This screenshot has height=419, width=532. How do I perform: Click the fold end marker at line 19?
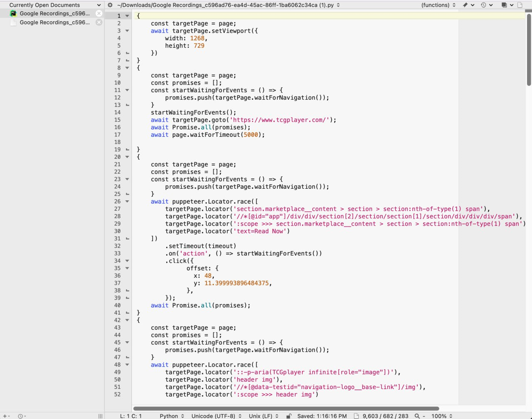[x=127, y=150]
